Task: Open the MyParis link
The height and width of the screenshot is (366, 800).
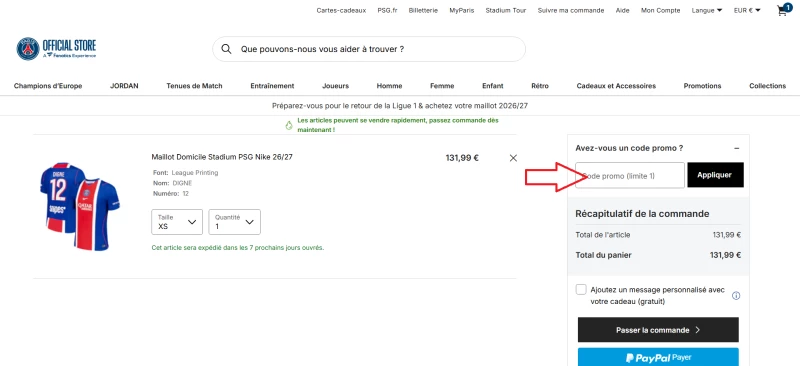Action: click(462, 10)
